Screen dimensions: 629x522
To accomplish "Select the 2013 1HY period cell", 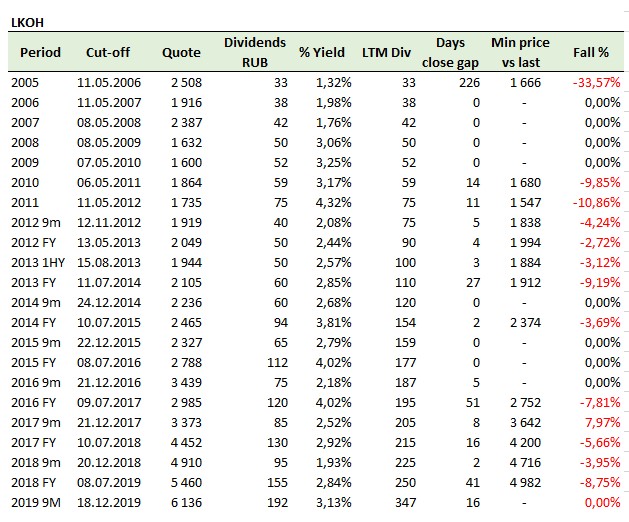I will tap(38, 263).
